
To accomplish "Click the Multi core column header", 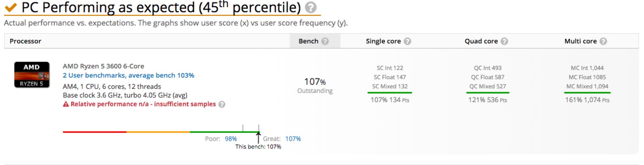I will tap(580, 41).
